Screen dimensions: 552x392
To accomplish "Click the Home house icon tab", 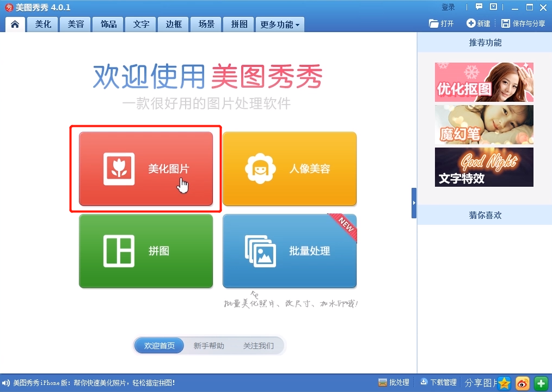I will pyautogui.click(x=15, y=24).
